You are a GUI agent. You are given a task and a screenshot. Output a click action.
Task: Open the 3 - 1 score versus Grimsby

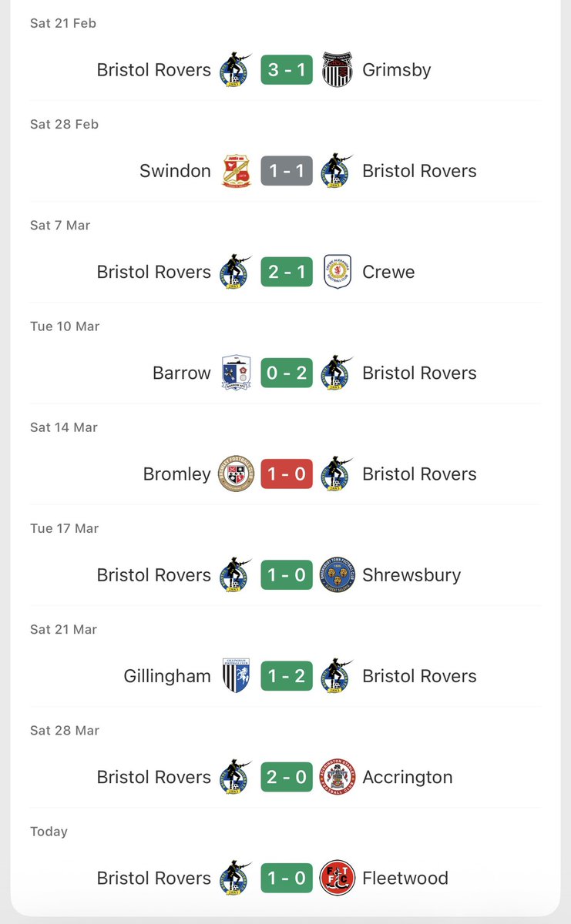pos(287,70)
